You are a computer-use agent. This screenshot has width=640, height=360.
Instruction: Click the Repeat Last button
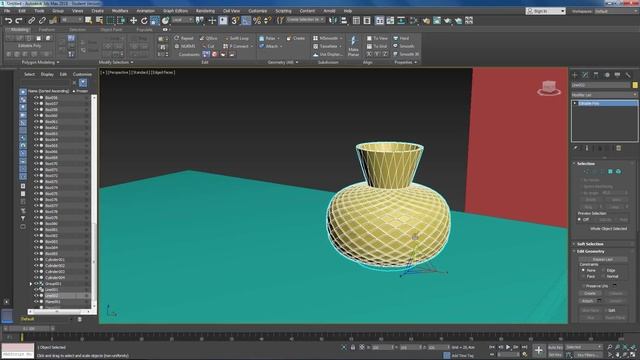602,259
